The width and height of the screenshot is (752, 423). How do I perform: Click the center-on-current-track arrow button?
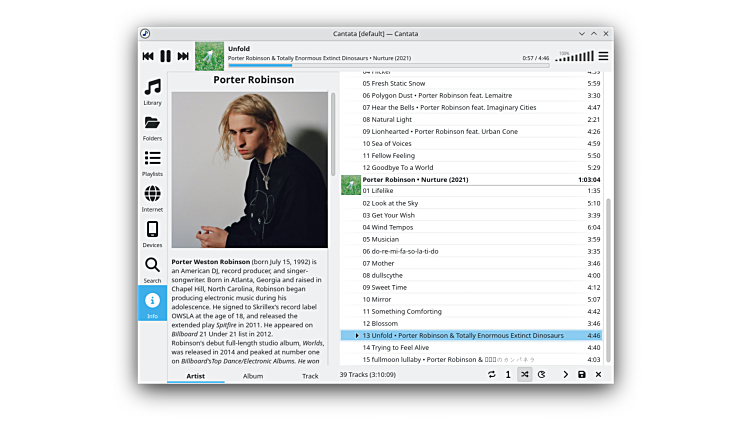point(565,374)
